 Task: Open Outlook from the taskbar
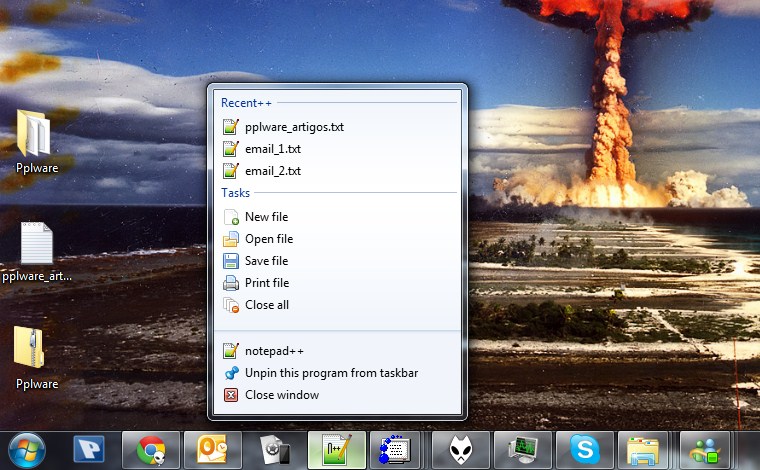212,450
